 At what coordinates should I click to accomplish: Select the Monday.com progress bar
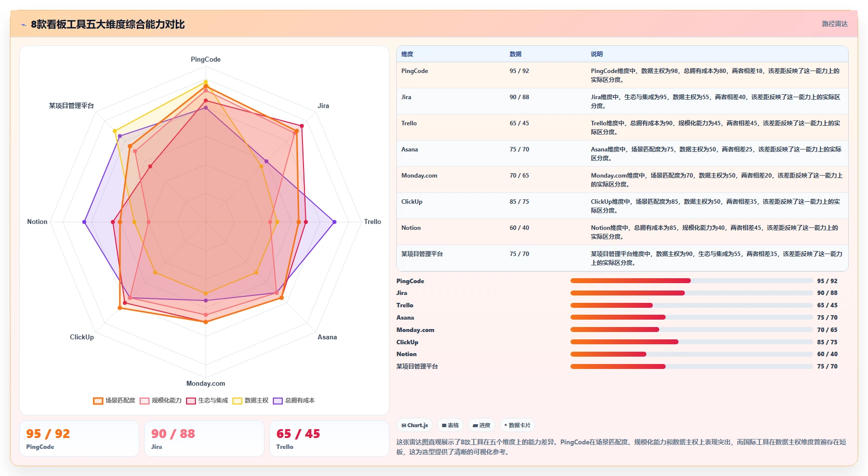point(691,330)
